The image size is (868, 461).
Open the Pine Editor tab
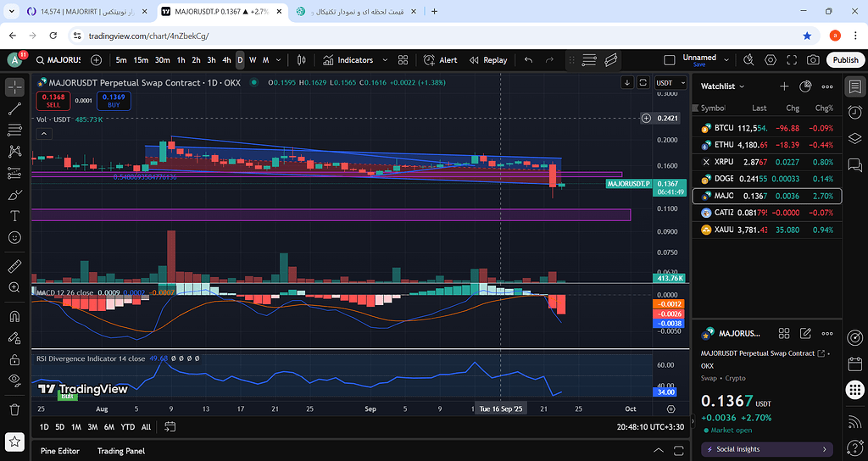click(x=59, y=451)
